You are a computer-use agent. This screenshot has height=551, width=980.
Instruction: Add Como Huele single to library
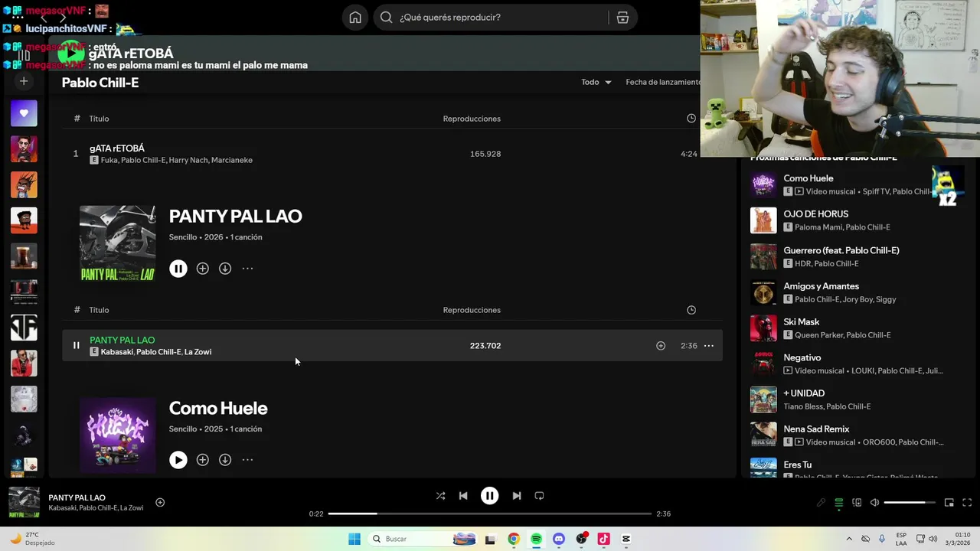pyautogui.click(x=202, y=460)
